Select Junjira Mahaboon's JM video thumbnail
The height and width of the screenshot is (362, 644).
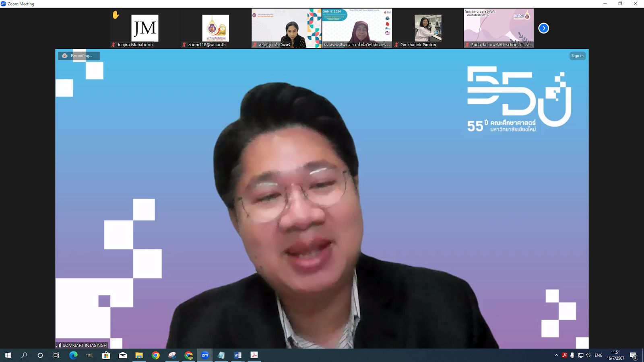click(145, 28)
